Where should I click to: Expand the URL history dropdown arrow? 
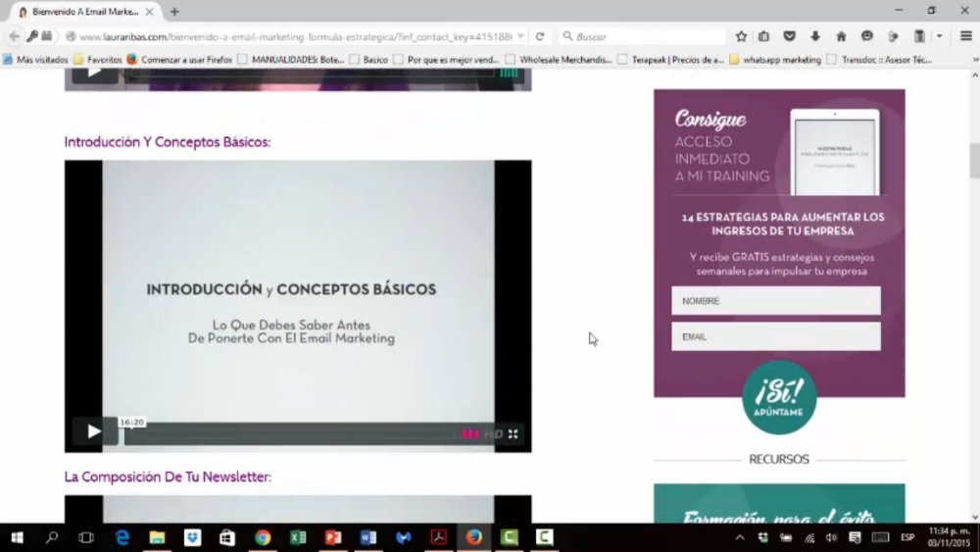click(520, 37)
